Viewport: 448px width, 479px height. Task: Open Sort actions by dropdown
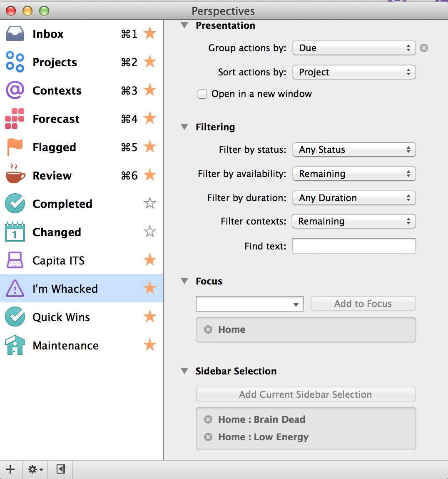click(x=354, y=72)
